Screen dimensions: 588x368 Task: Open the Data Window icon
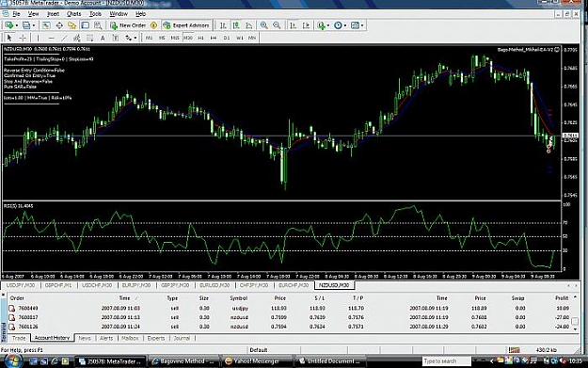click(x=59, y=25)
